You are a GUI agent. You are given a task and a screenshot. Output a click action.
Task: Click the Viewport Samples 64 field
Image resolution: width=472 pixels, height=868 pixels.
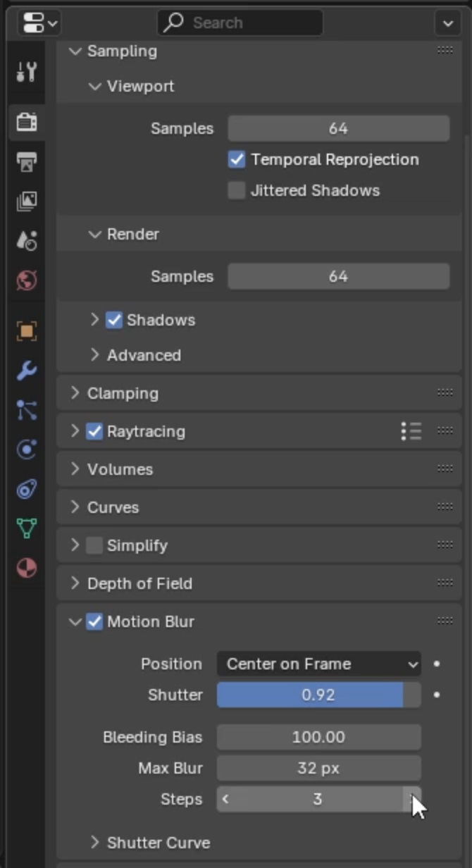point(338,128)
